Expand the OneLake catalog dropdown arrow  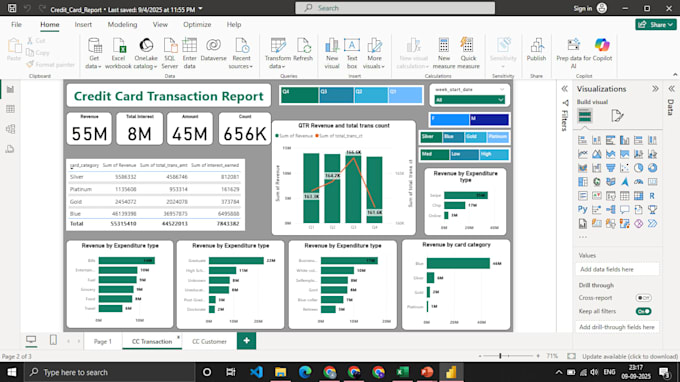pos(155,67)
